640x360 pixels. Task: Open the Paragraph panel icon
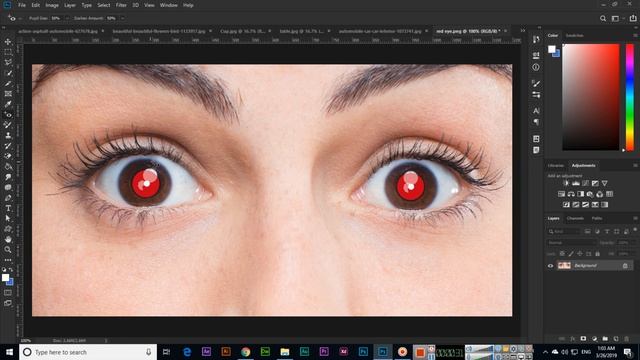(536, 122)
